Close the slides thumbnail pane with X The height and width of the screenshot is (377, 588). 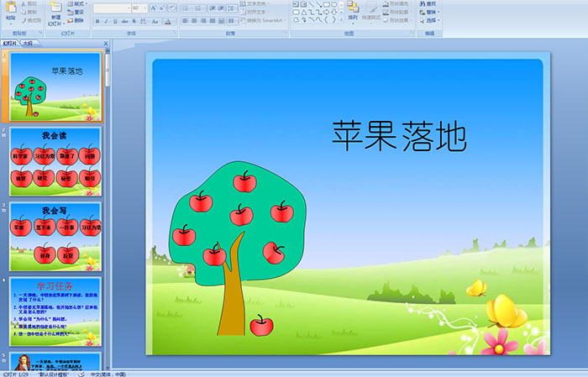(x=106, y=44)
